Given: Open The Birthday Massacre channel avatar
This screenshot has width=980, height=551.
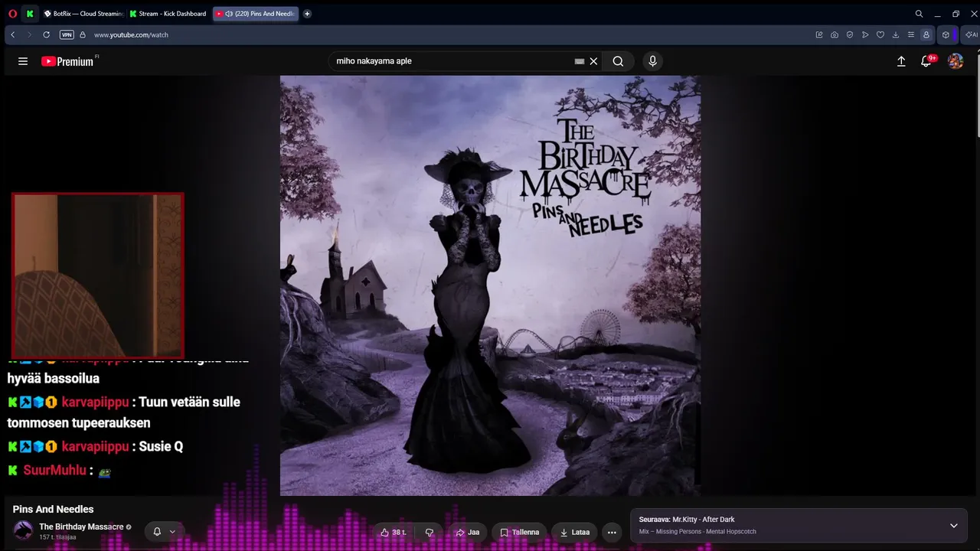Looking at the screenshot, I should click(x=24, y=530).
